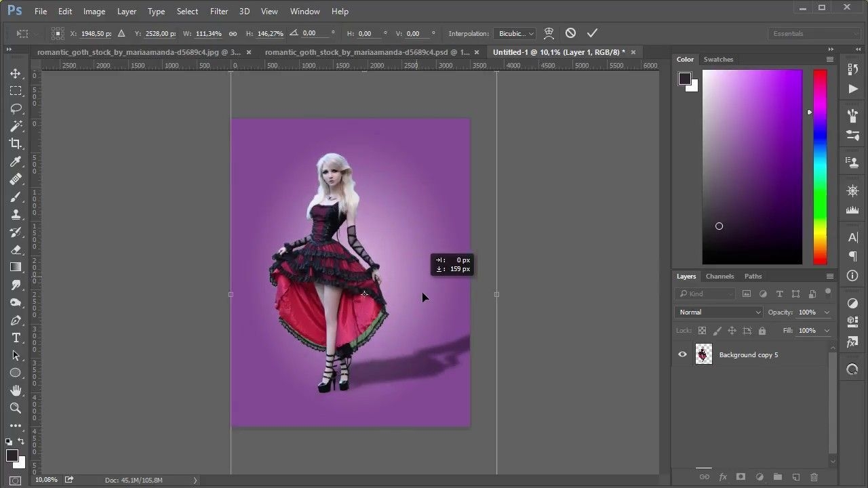Screen dimensions: 868x488
Task: Click the zoom level field in status bar
Action: click(x=46, y=480)
